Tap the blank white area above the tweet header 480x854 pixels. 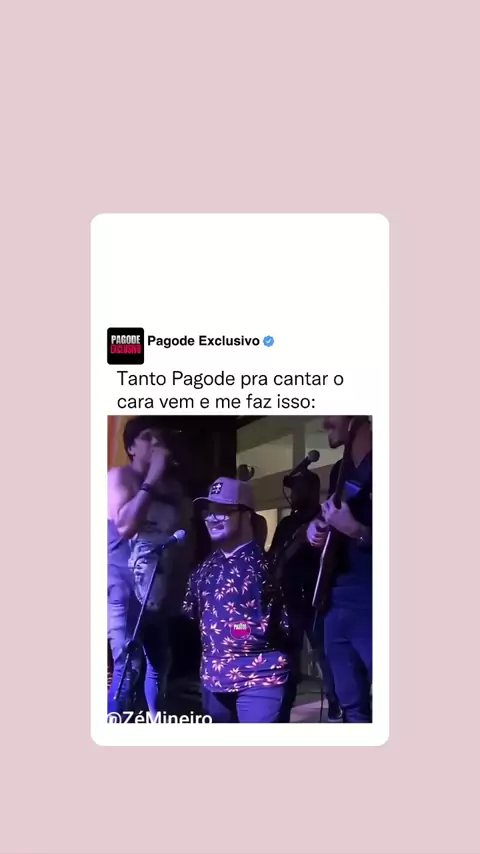click(x=240, y=270)
